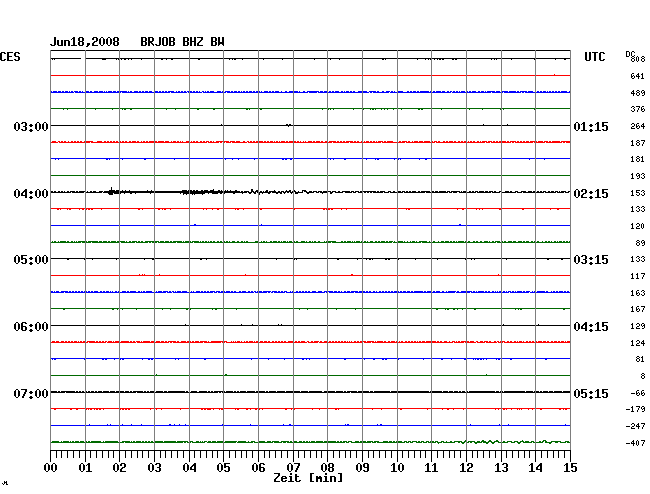Select the DC offset value 187
Viewport: 650px width, 494px height.
point(638,143)
